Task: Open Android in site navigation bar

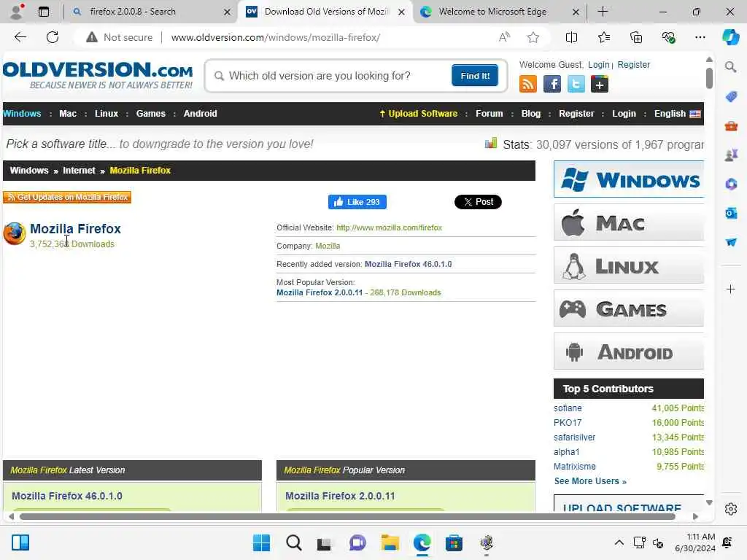Action: (200, 113)
